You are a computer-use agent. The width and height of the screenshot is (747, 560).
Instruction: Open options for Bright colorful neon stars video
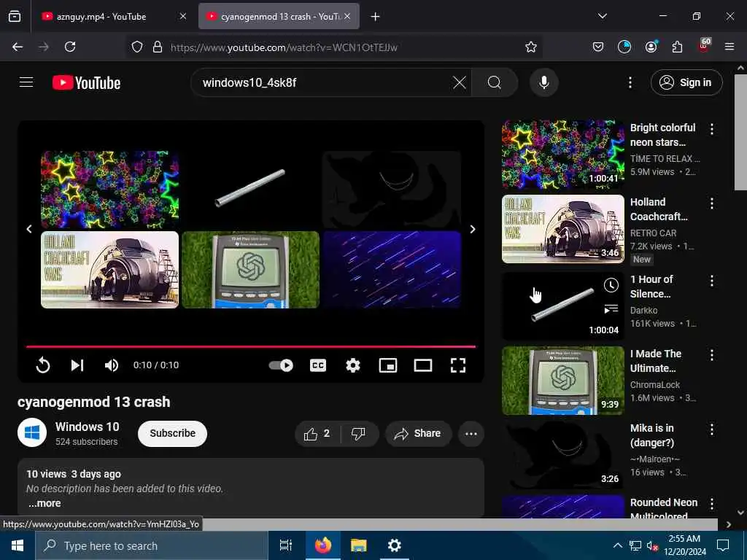tap(712, 128)
